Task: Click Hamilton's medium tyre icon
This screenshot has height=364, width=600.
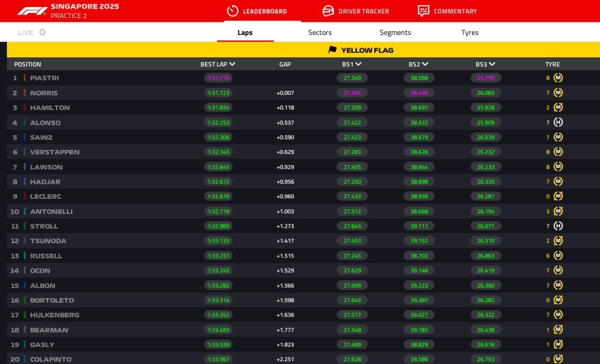Action: click(x=558, y=107)
